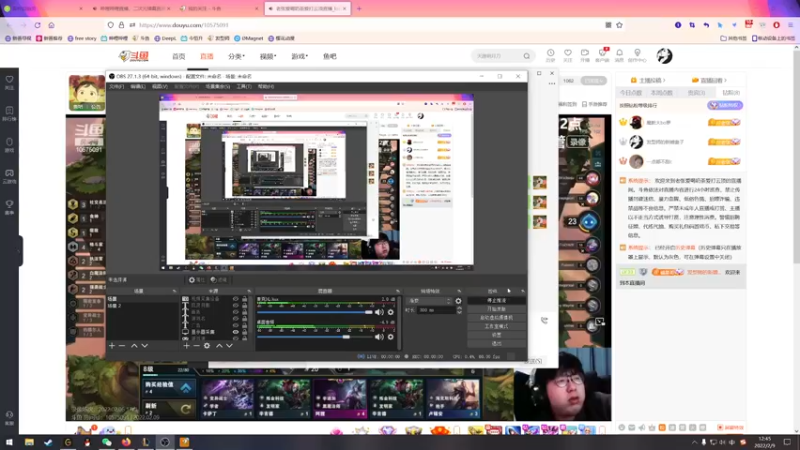
Task: Open the OBS 场景集合 scene collection menu
Action: pyautogui.click(x=217, y=87)
